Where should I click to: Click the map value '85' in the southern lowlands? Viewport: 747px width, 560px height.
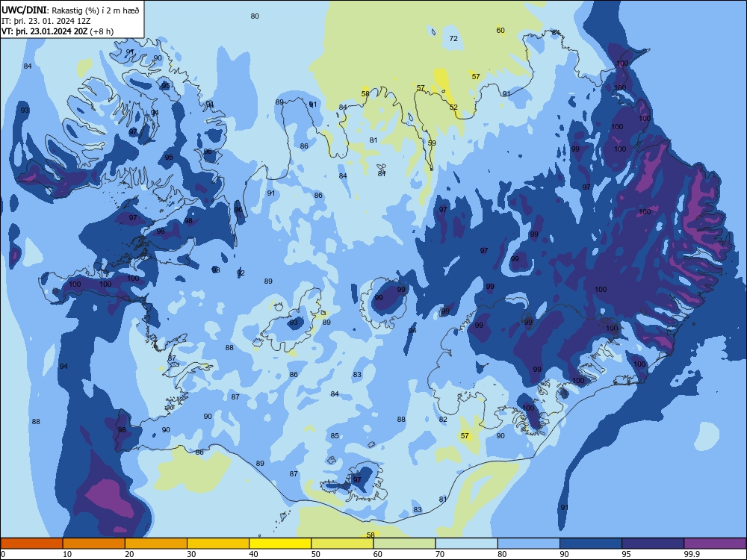point(335,436)
